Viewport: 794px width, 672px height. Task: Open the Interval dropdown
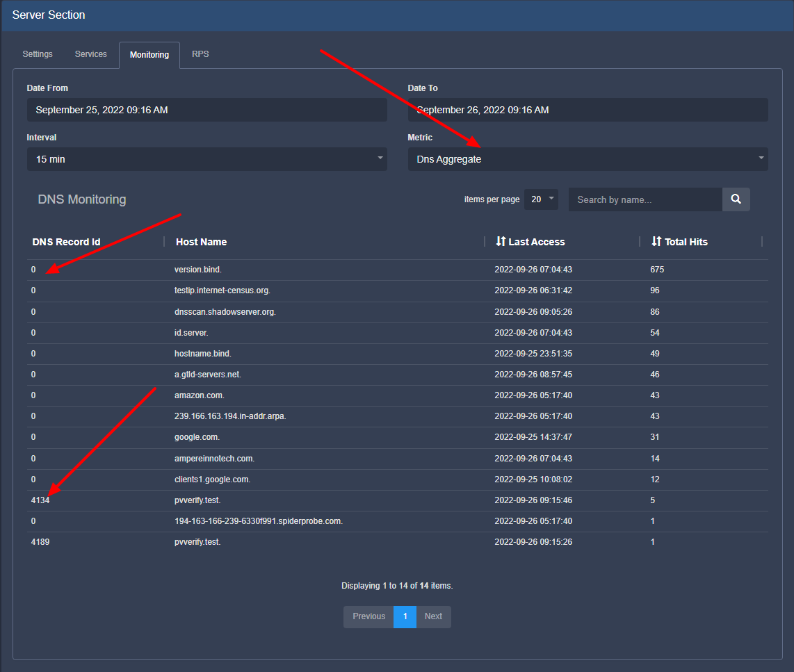(x=206, y=159)
